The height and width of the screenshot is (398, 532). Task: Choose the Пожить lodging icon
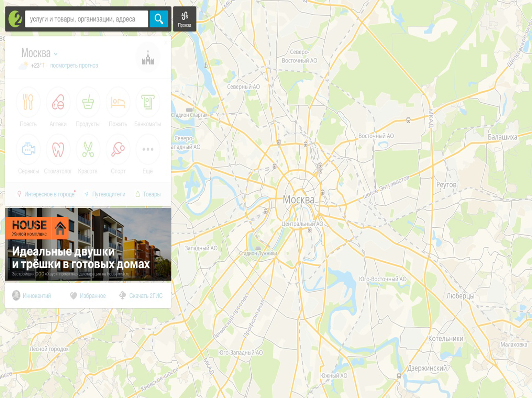click(118, 102)
